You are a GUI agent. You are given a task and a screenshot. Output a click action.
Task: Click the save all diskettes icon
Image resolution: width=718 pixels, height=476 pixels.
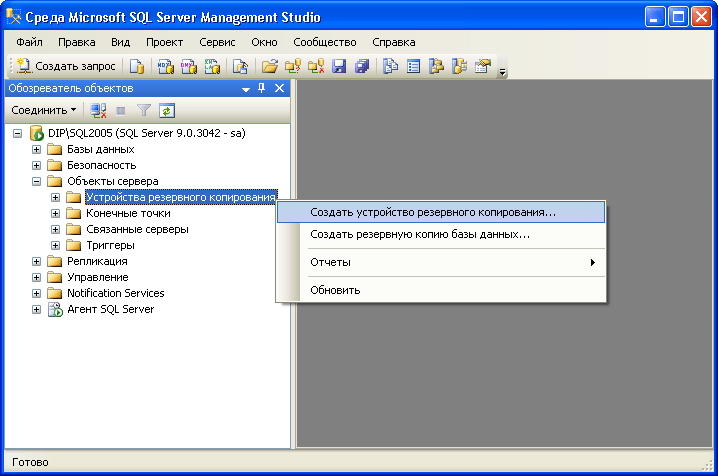click(362, 66)
